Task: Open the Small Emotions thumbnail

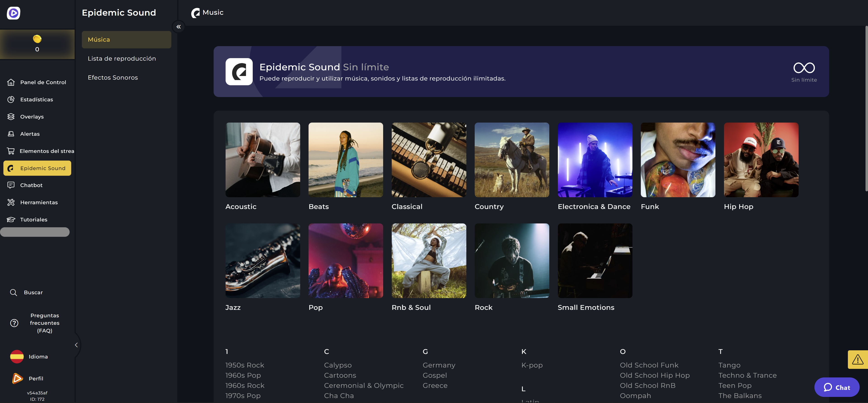Action: [x=595, y=261]
